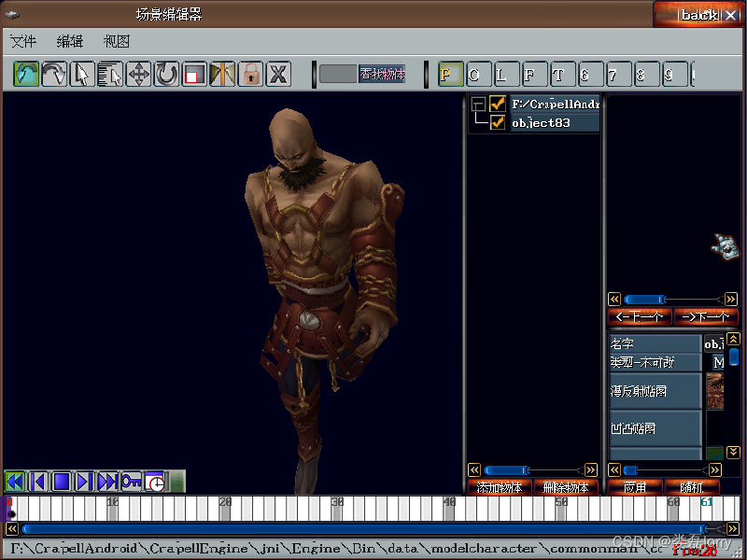Step back one frame
Viewport: 747px width, 560px height.
pos(38,482)
